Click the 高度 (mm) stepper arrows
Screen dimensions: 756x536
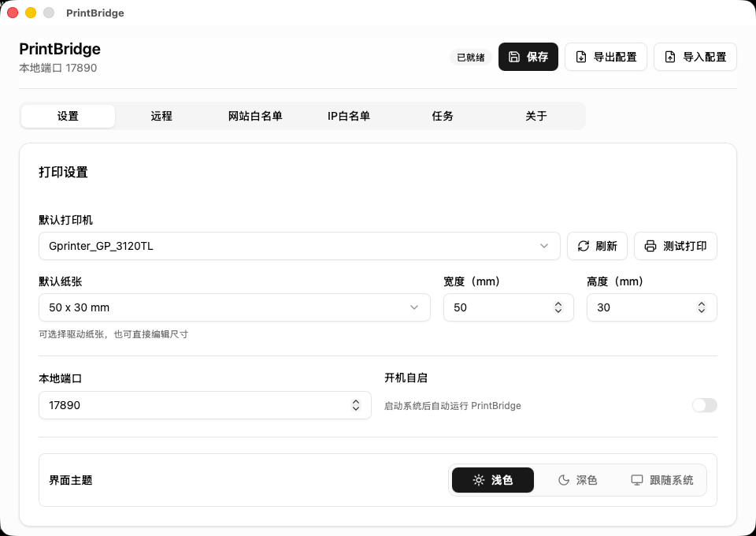point(702,307)
